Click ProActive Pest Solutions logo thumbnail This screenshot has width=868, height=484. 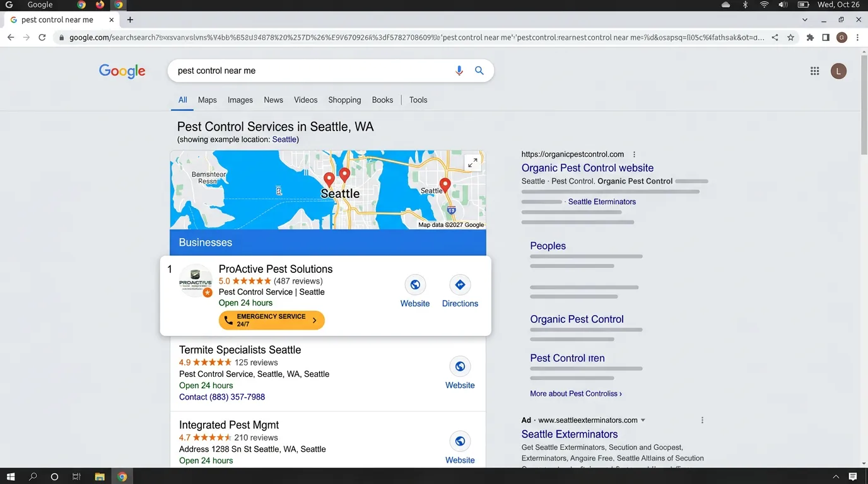196,281
